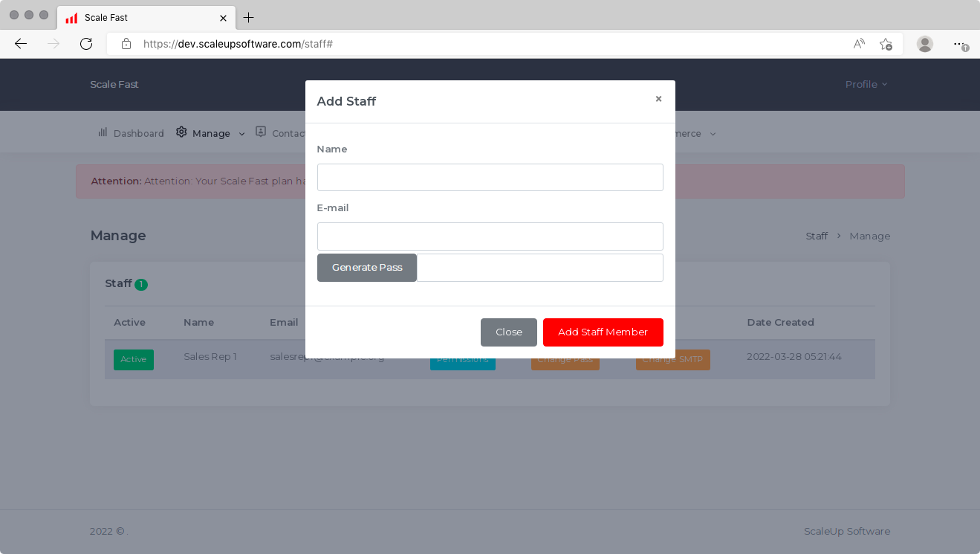Open a new tab with plus icon
The image size is (980, 554).
pos(249,17)
